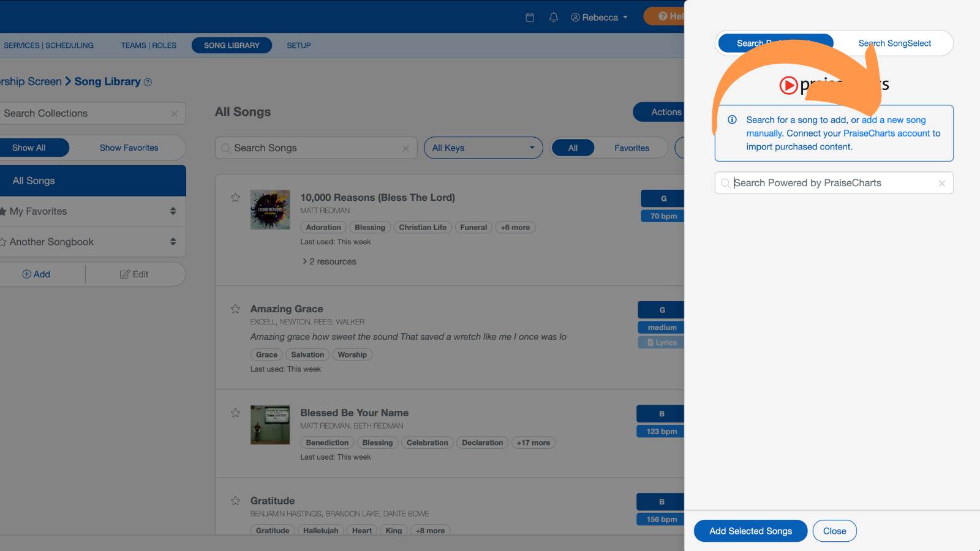Clear the Search Collections field
Image resolution: width=980 pixels, height=551 pixels.
point(174,114)
